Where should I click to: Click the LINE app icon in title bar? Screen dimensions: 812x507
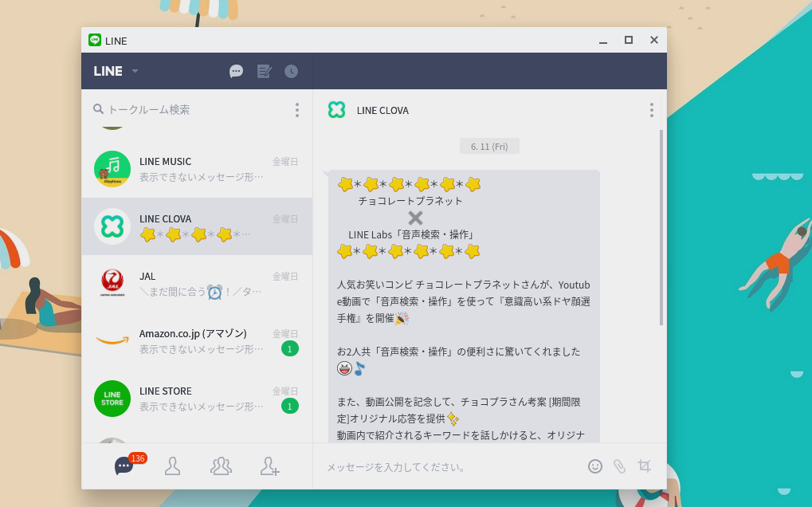(x=95, y=40)
